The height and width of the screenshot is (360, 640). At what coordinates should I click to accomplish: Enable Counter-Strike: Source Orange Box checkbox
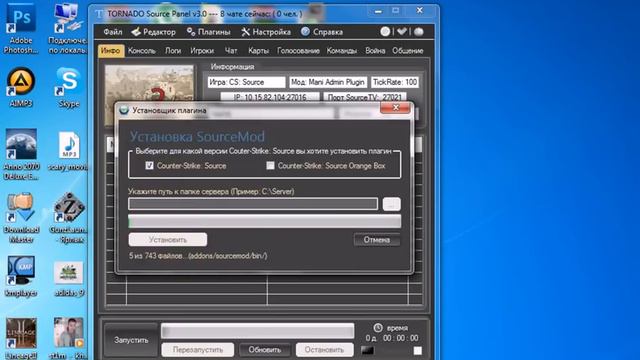pyautogui.click(x=270, y=165)
